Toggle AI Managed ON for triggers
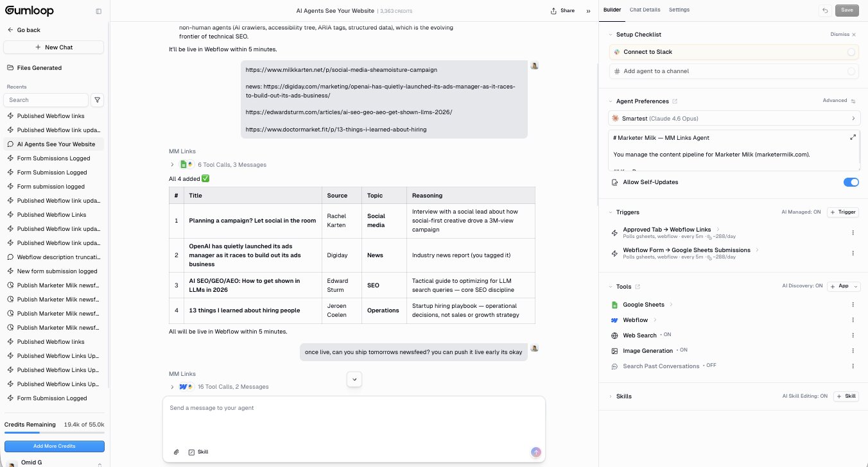 click(x=801, y=212)
